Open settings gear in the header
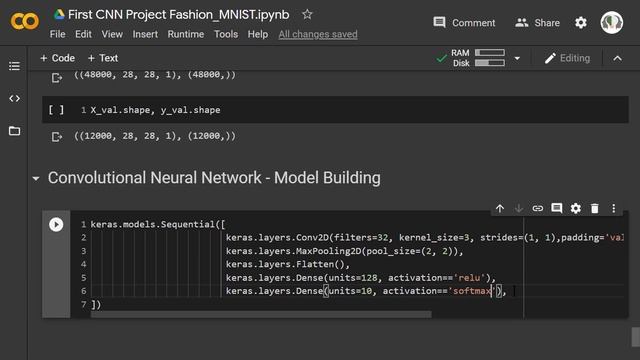The image size is (640, 360). [x=581, y=23]
